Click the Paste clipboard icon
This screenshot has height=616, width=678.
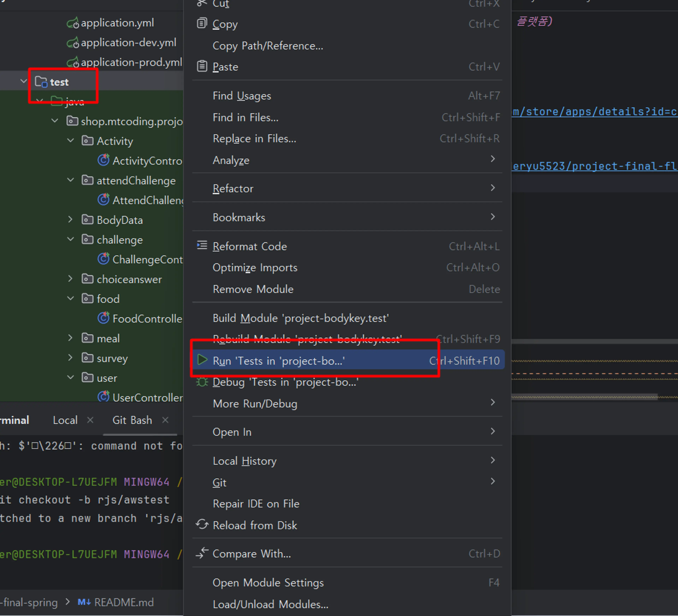(202, 66)
